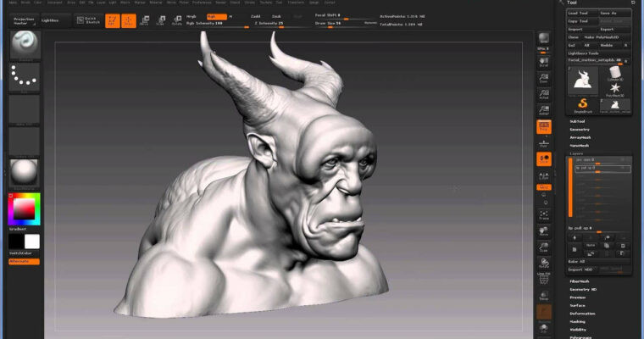Activate Quick Sketch mode
This screenshot has height=339, width=644.
point(88,20)
